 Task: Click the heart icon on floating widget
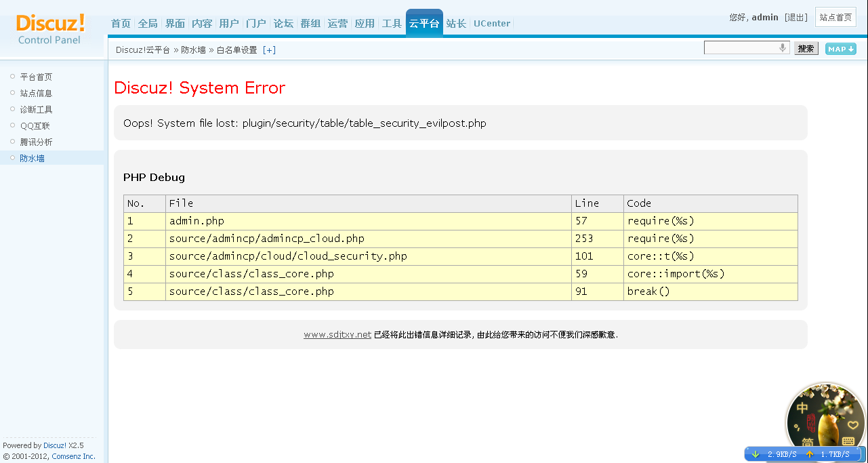tap(853, 425)
